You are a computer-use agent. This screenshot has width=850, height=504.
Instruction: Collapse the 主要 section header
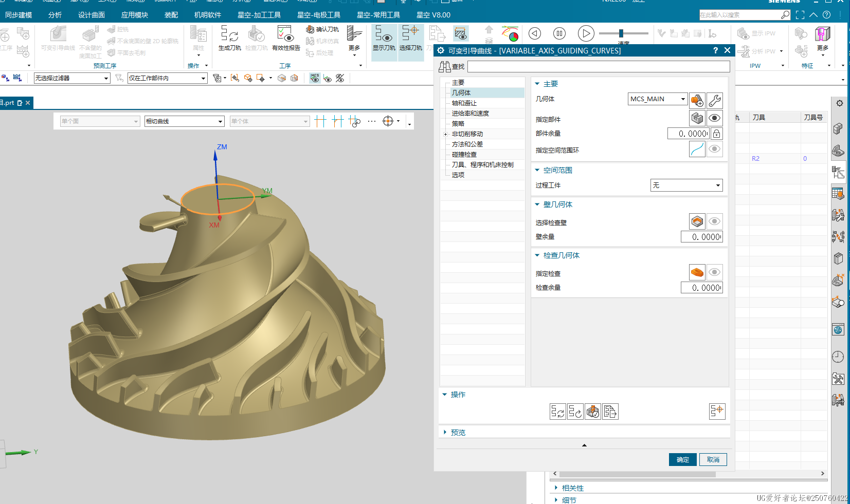tap(547, 84)
